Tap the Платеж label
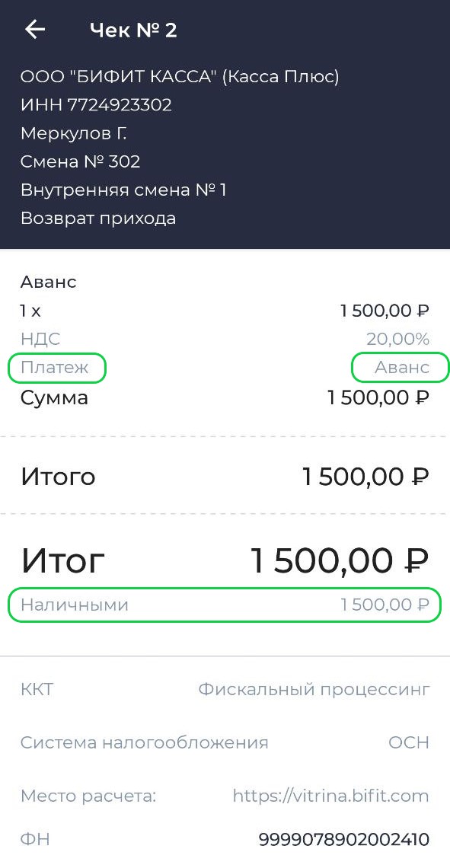Screen dimensions: 450x868 [x=55, y=368]
